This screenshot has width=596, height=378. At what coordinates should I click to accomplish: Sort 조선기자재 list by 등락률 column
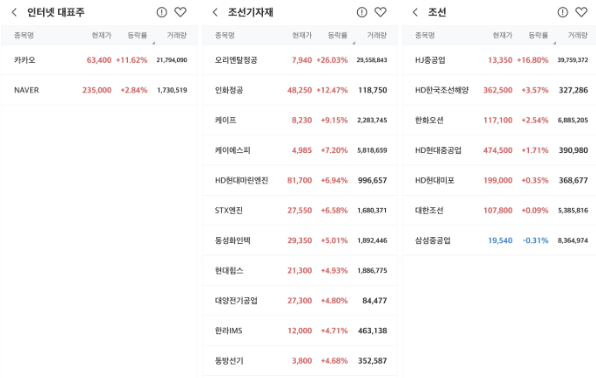[338, 35]
